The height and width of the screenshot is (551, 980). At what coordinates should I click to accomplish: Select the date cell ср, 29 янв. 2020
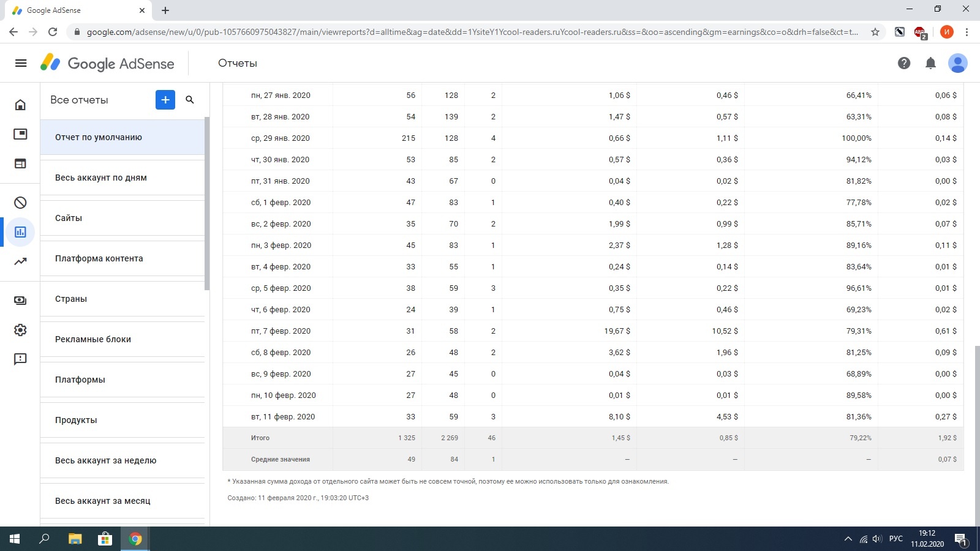[x=281, y=138]
